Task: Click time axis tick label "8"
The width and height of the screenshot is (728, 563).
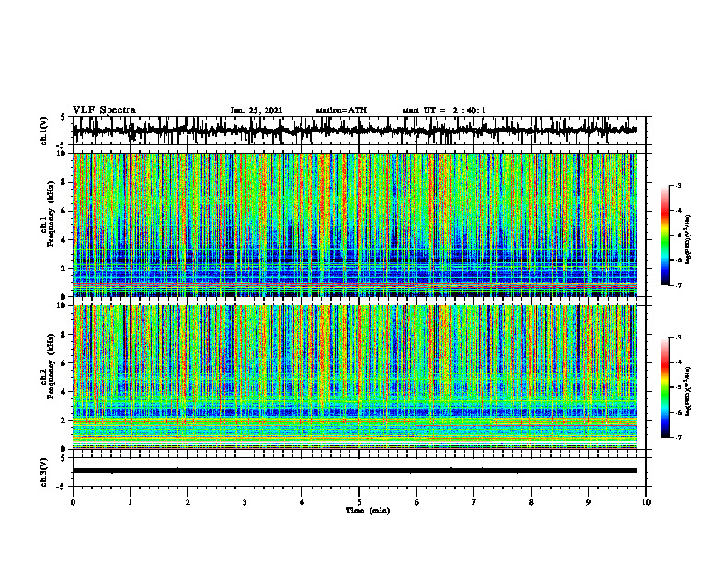Action: [531, 502]
